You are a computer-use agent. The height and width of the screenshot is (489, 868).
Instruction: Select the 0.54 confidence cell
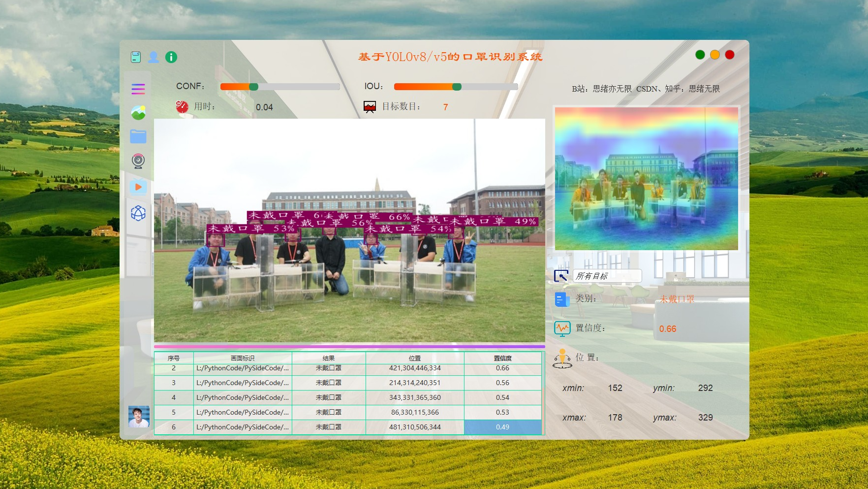click(502, 397)
